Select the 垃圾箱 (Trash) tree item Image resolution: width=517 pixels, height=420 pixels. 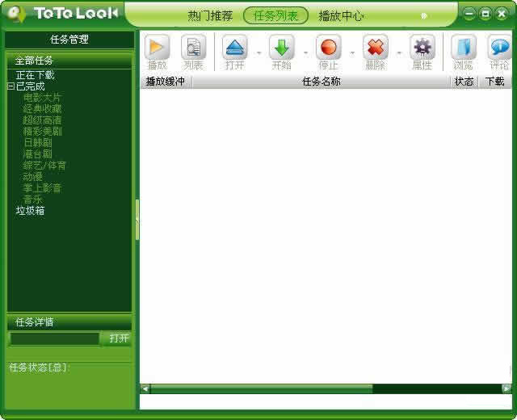pyautogui.click(x=31, y=211)
